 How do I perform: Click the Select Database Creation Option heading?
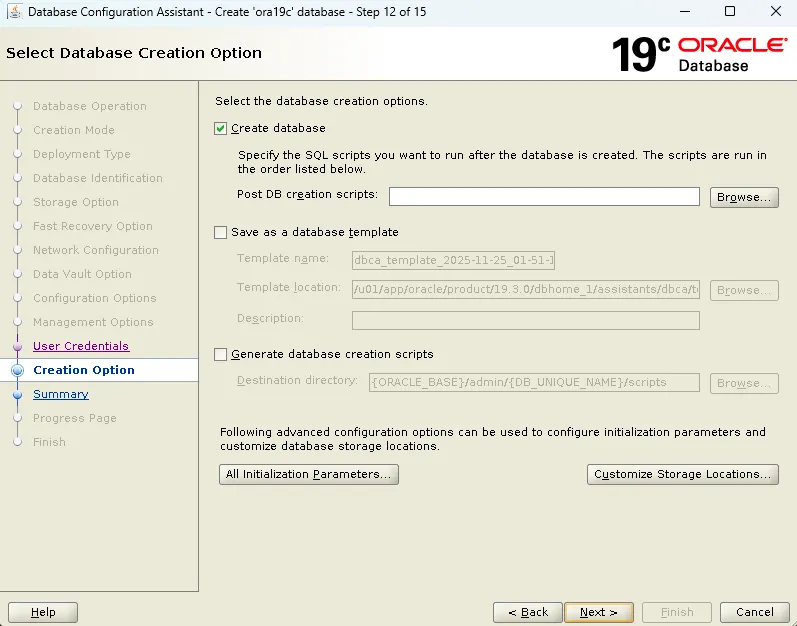tap(134, 53)
